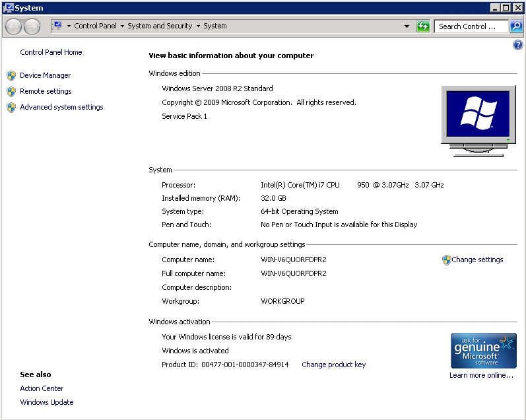The width and height of the screenshot is (526, 420).
Task: Open address bar history dropdown
Action: pos(407,26)
